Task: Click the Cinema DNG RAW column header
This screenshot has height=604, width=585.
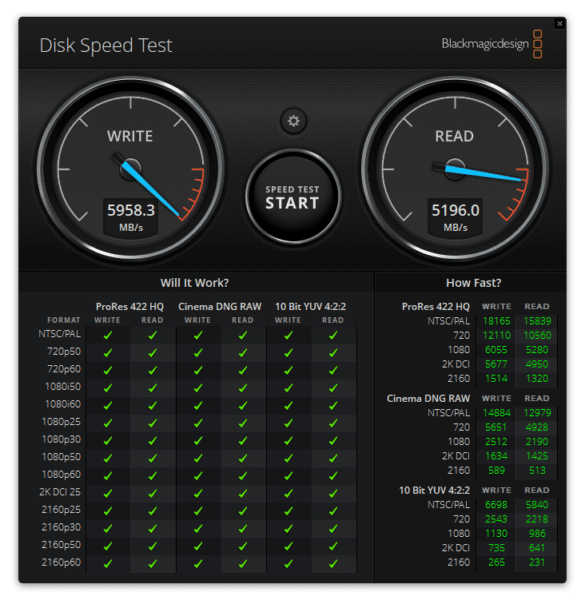Action: click(x=220, y=307)
